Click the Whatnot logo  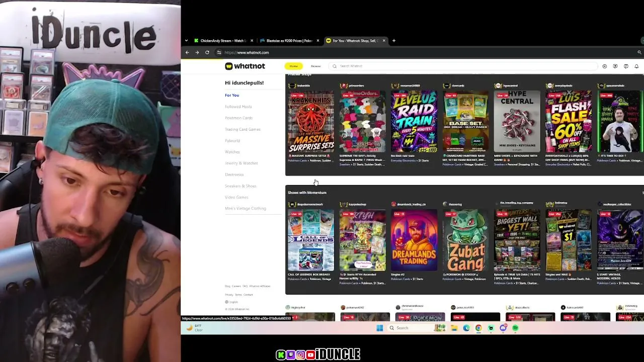[x=245, y=66]
